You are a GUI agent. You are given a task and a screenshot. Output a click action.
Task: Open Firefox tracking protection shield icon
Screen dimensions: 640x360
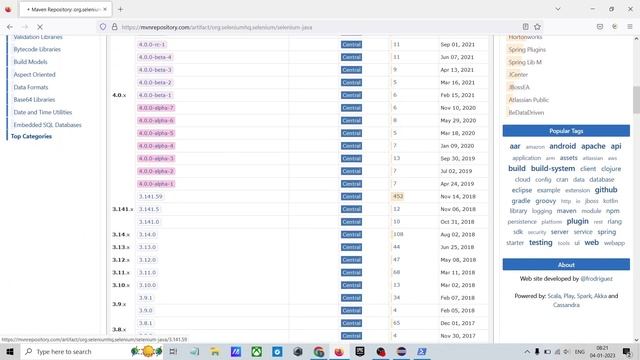coord(103,27)
